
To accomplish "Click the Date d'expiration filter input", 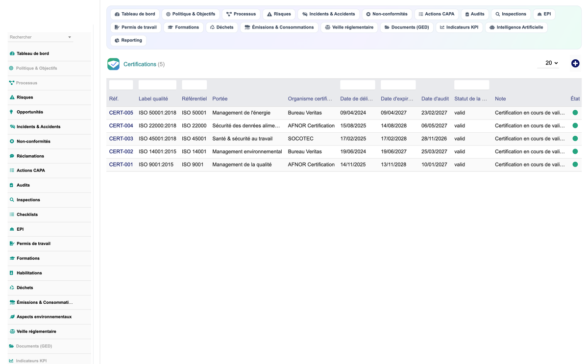I will point(398,85).
